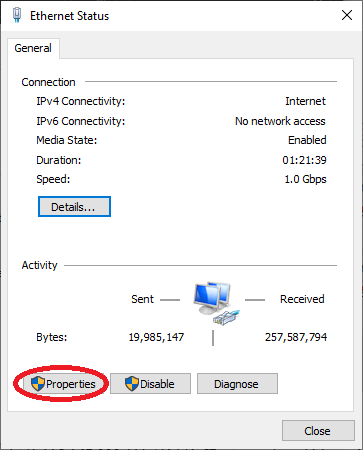This screenshot has width=363, height=450.
Task: Click the Activity section heading
Action: pyautogui.click(x=39, y=265)
